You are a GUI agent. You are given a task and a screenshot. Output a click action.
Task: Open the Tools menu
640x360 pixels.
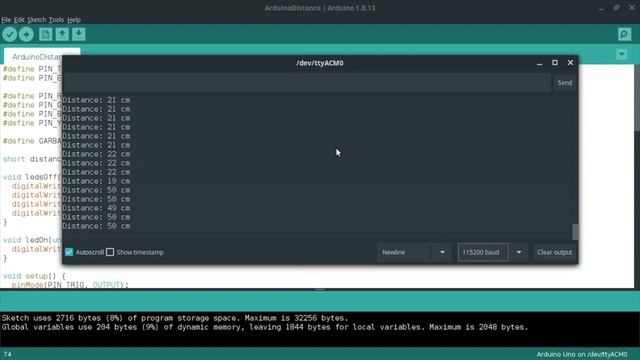coord(56,20)
